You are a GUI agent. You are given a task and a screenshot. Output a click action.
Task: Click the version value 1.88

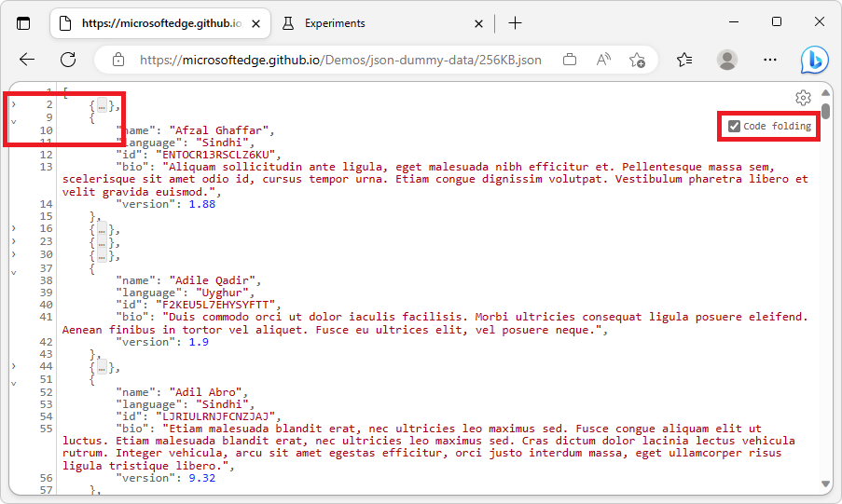point(202,205)
